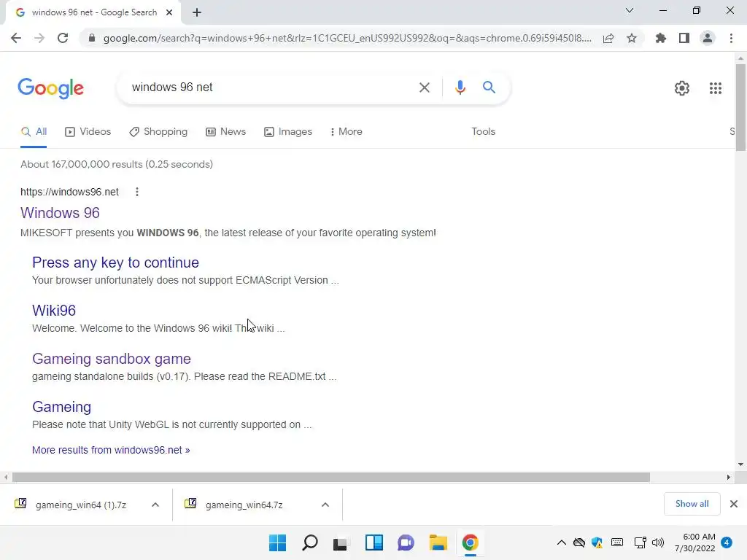Open a new browser tab
This screenshot has height=560, width=747.
197,13
